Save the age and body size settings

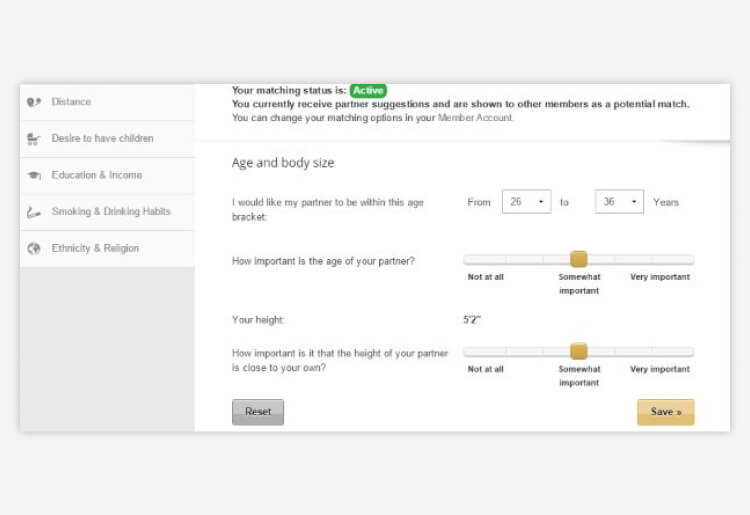tap(665, 412)
